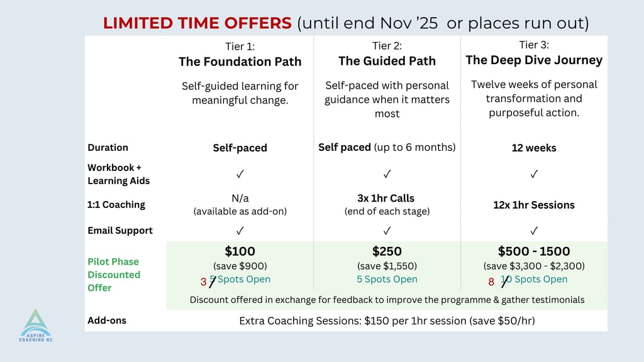Click the Extra Coaching Sessions add-on text

click(387, 321)
